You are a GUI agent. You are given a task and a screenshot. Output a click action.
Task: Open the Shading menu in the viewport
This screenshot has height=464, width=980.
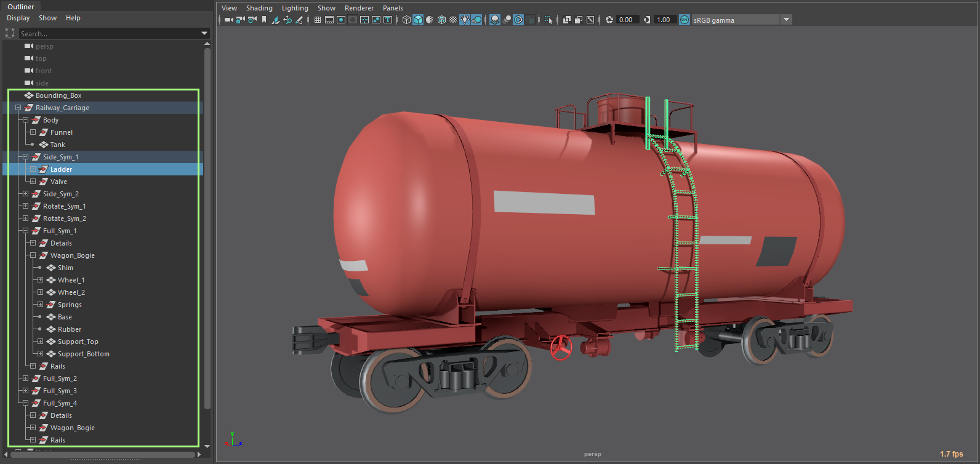coord(259,8)
